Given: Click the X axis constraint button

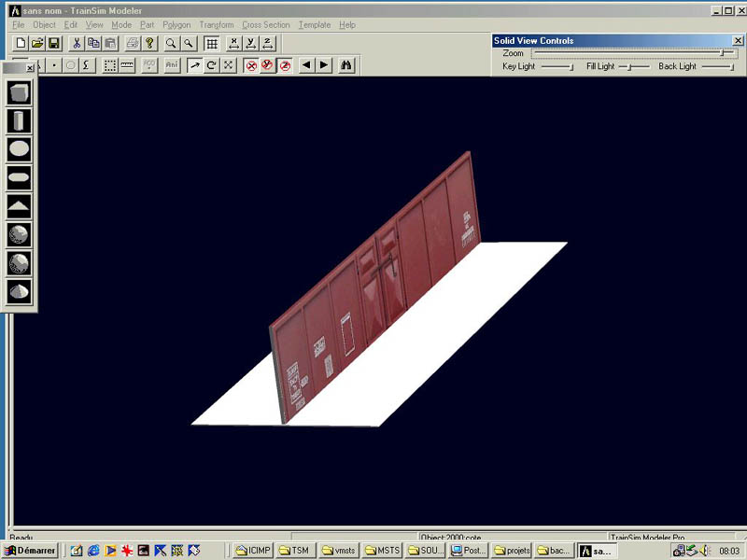Looking at the screenshot, I should pos(233,44).
